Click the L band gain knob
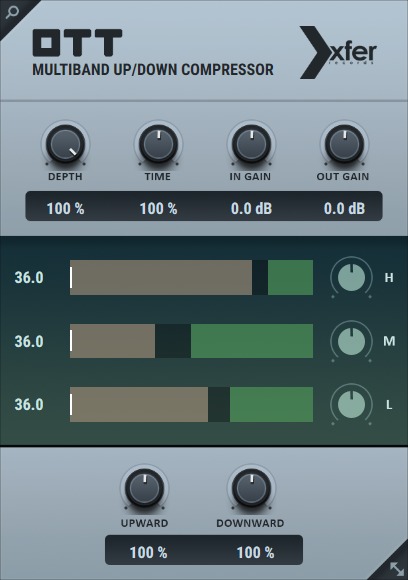This screenshot has height=580, width=408. click(x=351, y=404)
